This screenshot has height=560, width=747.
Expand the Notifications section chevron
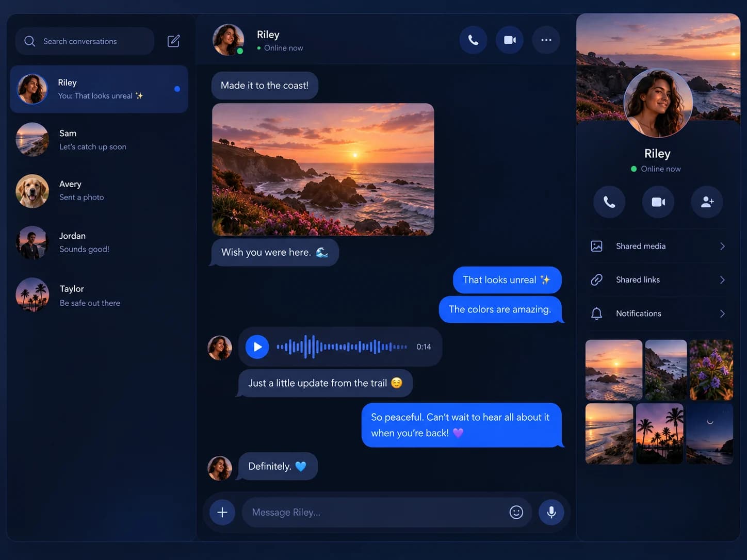722,314
